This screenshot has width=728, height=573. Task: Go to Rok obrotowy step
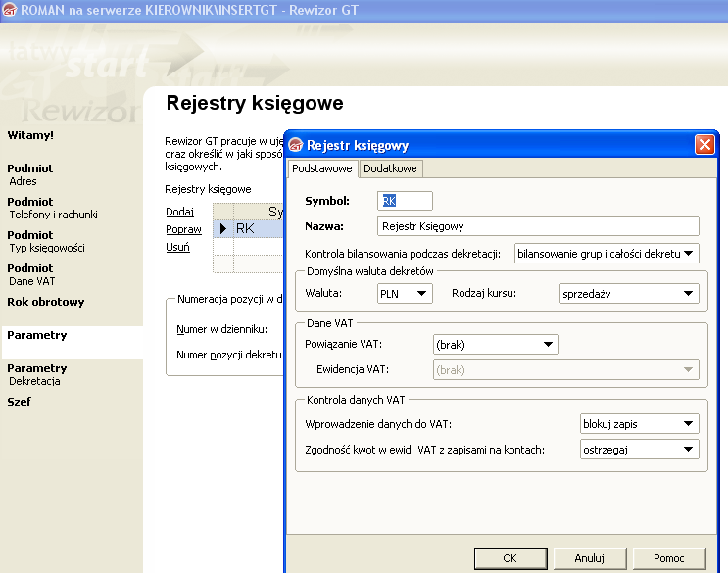click(45, 302)
